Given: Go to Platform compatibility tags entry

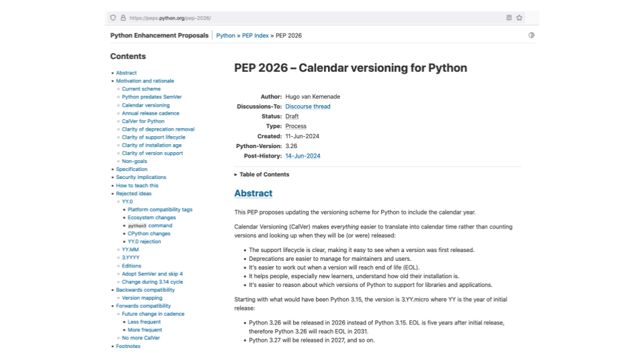Looking at the screenshot, I should point(160,209).
